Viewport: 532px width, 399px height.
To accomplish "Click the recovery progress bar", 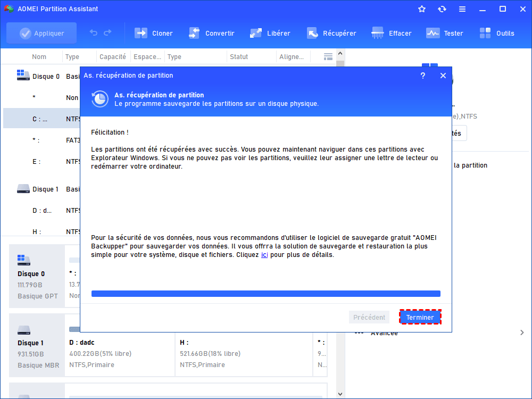I will click(x=265, y=294).
